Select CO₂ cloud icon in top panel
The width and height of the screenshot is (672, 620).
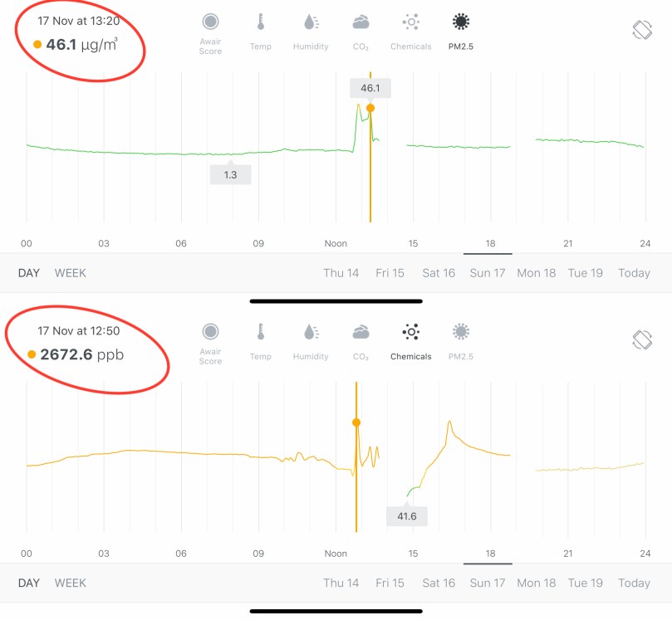pos(361,22)
